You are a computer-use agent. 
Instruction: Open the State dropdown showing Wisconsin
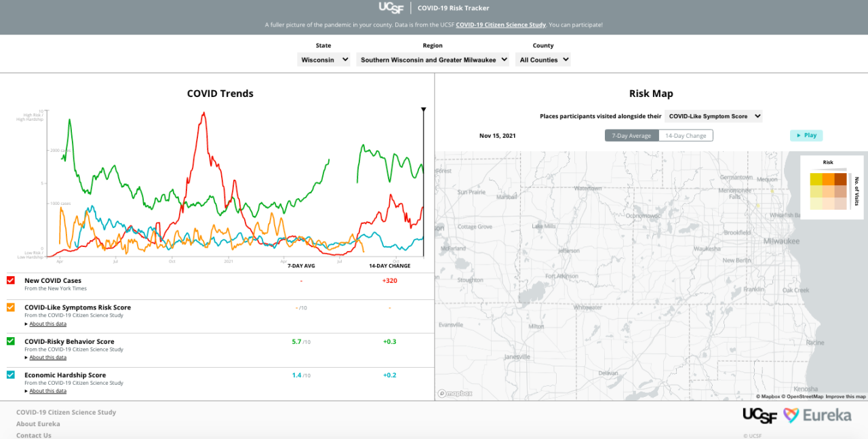pos(323,60)
